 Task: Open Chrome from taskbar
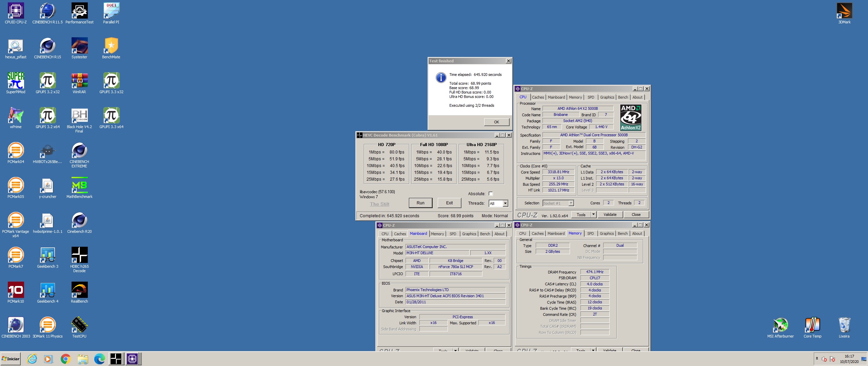click(x=65, y=359)
